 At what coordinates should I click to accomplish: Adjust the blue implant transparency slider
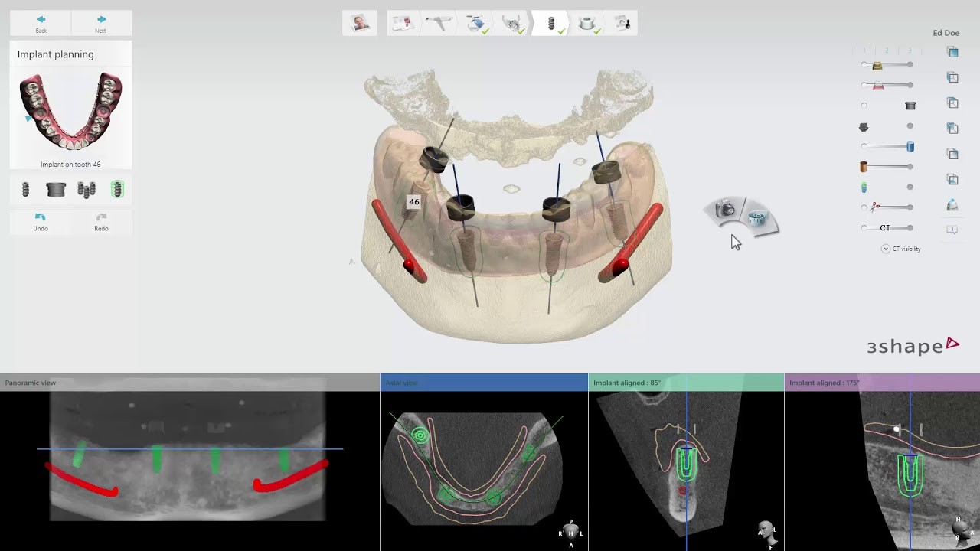click(910, 146)
